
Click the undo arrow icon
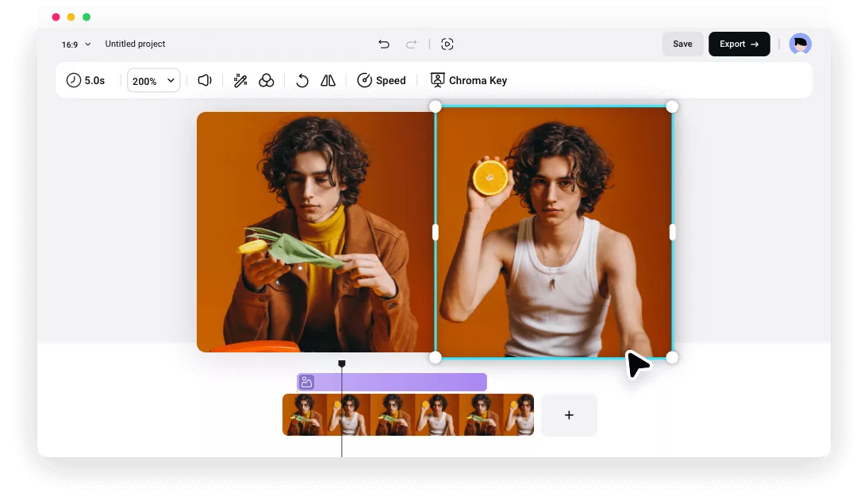tap(384, 44)
